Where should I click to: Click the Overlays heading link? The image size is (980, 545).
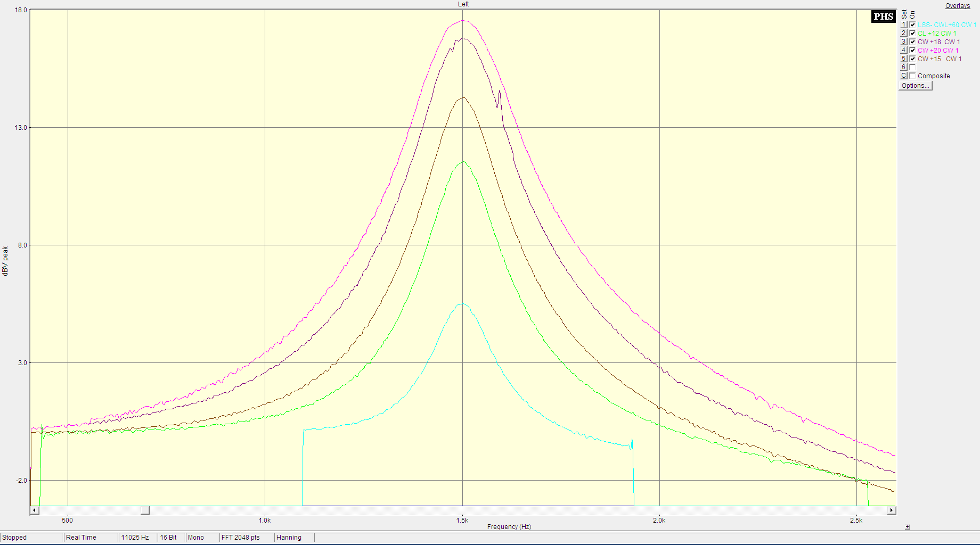coord(957,6)
